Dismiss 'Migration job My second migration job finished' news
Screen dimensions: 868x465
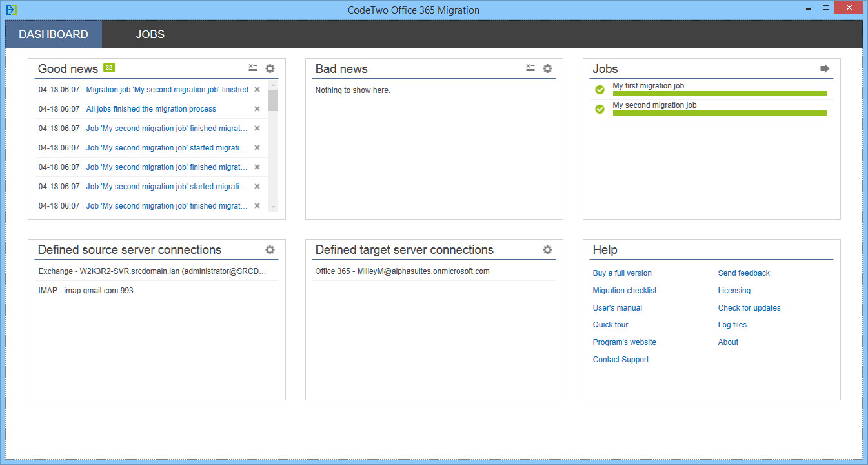[x=257, y=90]
